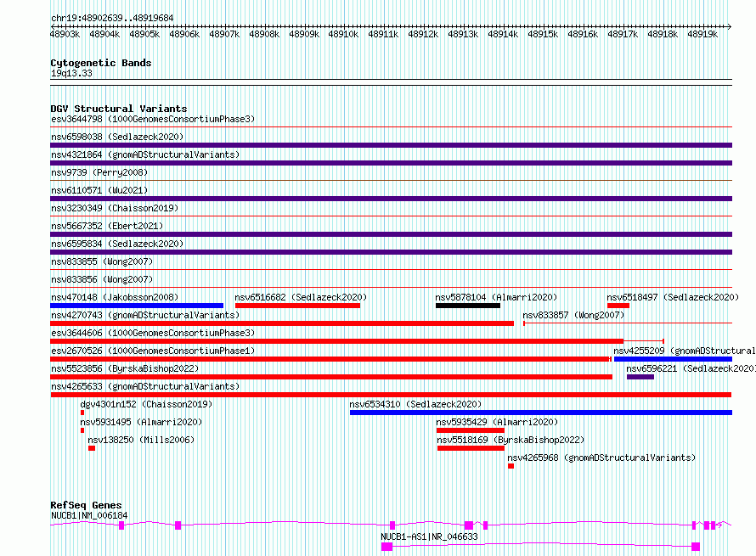Image resolution: width=756 pixels, height=556 pixels.
Task: Open the 19q13.33 cytogenetic band label
Action: click(71, 73)
